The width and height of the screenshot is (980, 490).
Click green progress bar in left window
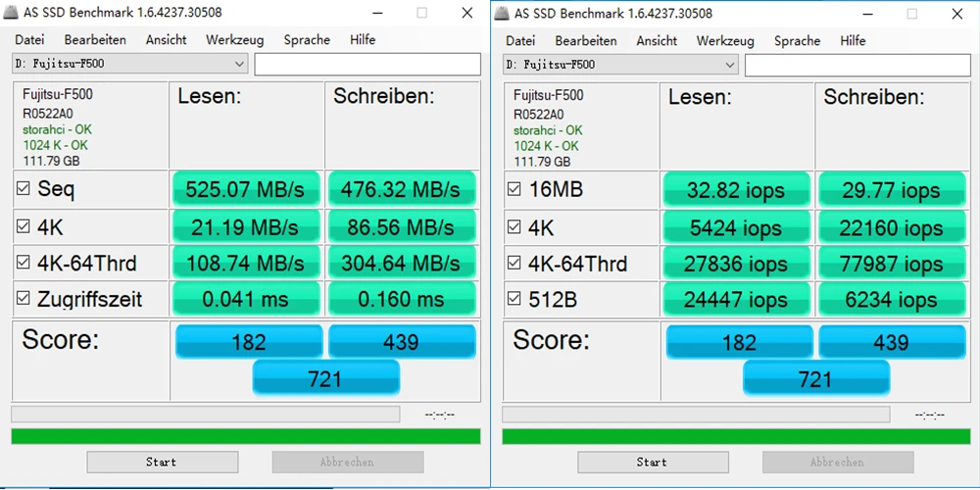click(246, 436)
